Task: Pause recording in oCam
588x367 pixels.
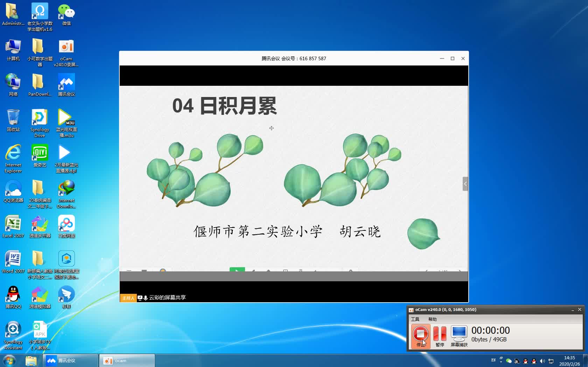Action: [x=440, y=336]
